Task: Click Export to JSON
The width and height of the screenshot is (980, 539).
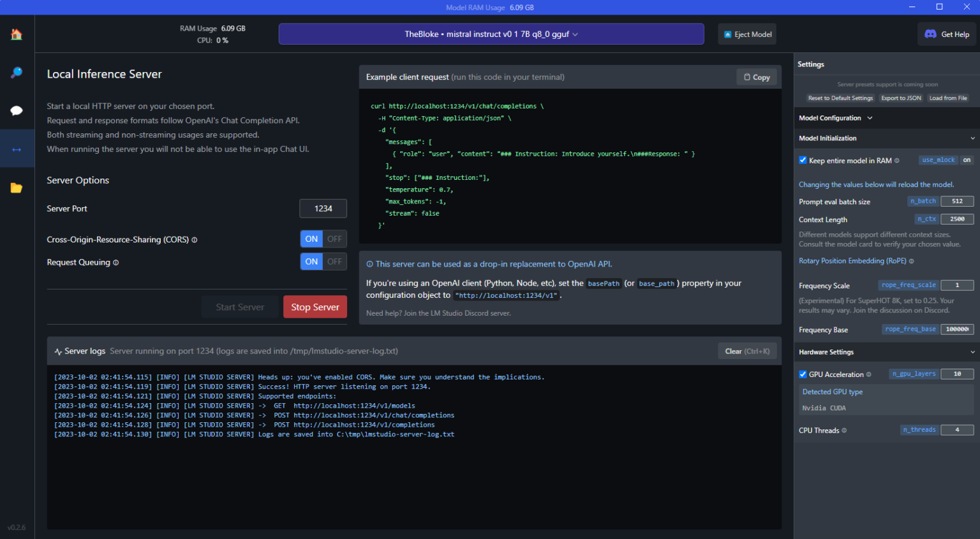Action: pyautogui.click(x=901, y=98)
